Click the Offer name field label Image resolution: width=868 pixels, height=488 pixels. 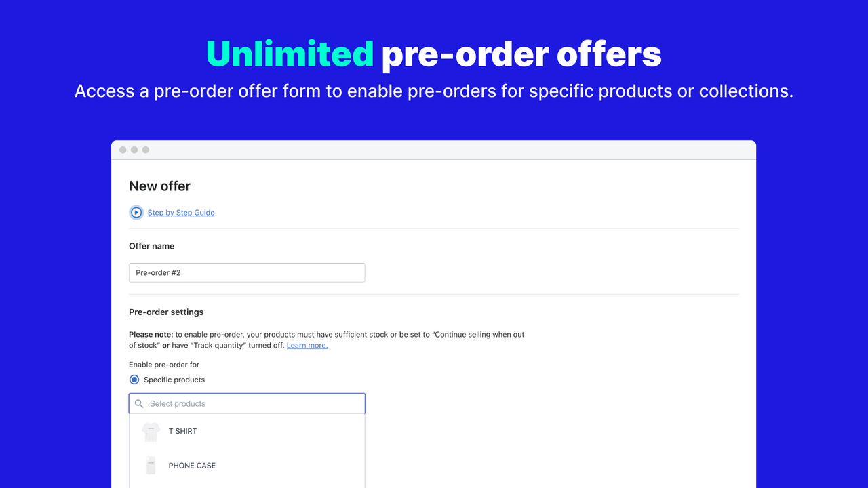tap(151, 246)
